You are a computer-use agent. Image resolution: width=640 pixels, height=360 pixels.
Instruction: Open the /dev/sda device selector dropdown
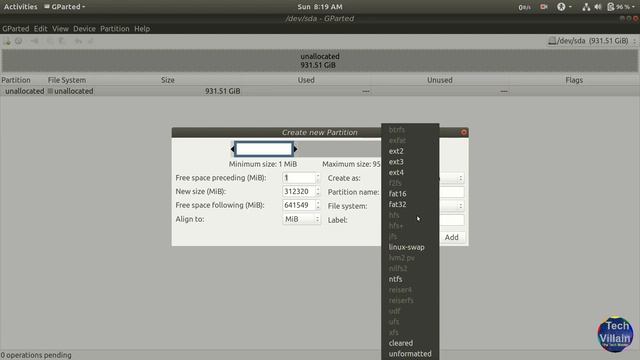pyautogui.click(x=592, y=41)
